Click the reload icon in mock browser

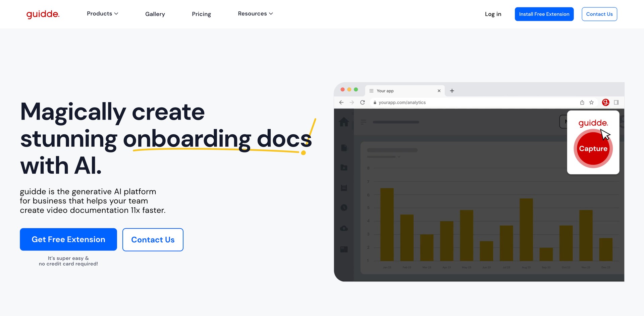pyautogui.click(x=362, y=102)
